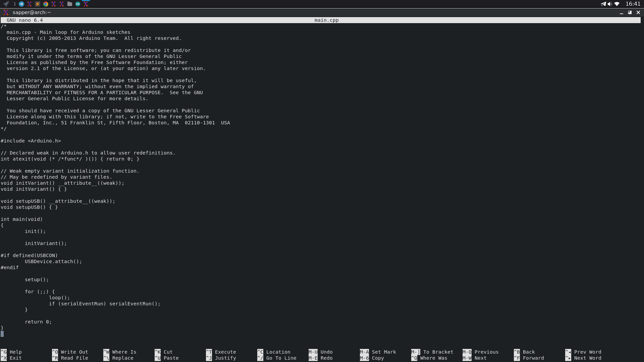This screenshot has width=644, height=362.
Task: Click the xterm icon in window title bar
Action: point(6,12)
